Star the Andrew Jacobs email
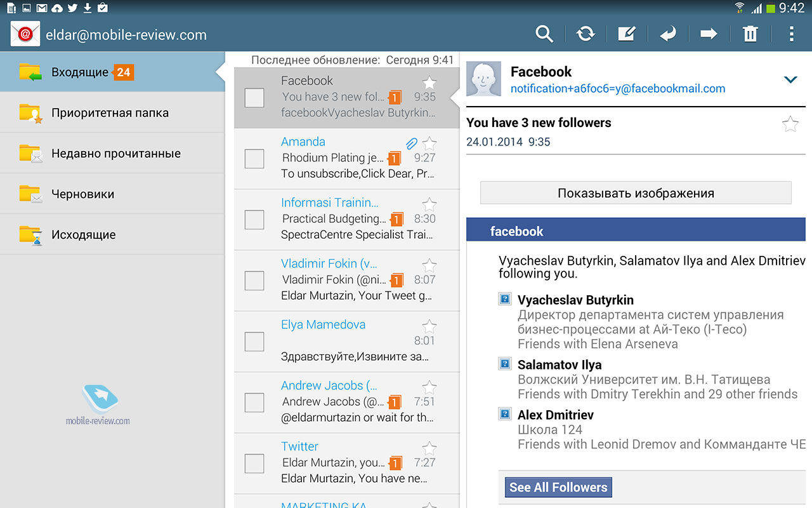Image resolution: width=812 pixels, height=508 pixels. 429,387
